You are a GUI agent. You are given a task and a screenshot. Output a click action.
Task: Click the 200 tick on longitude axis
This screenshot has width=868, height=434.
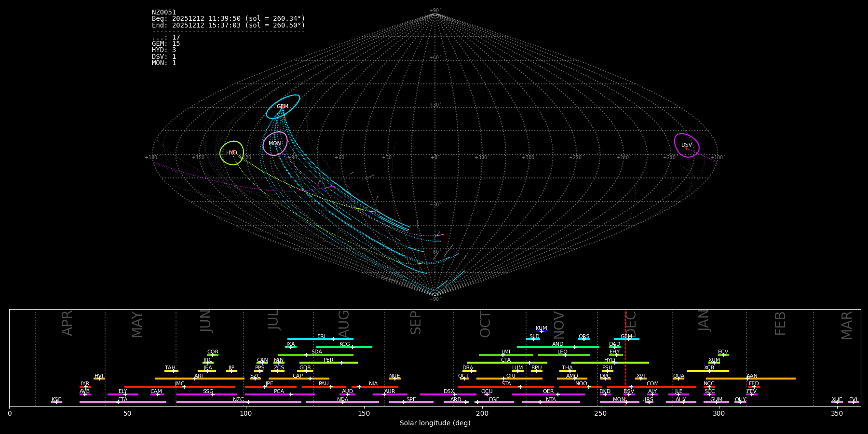coord(482,413)
